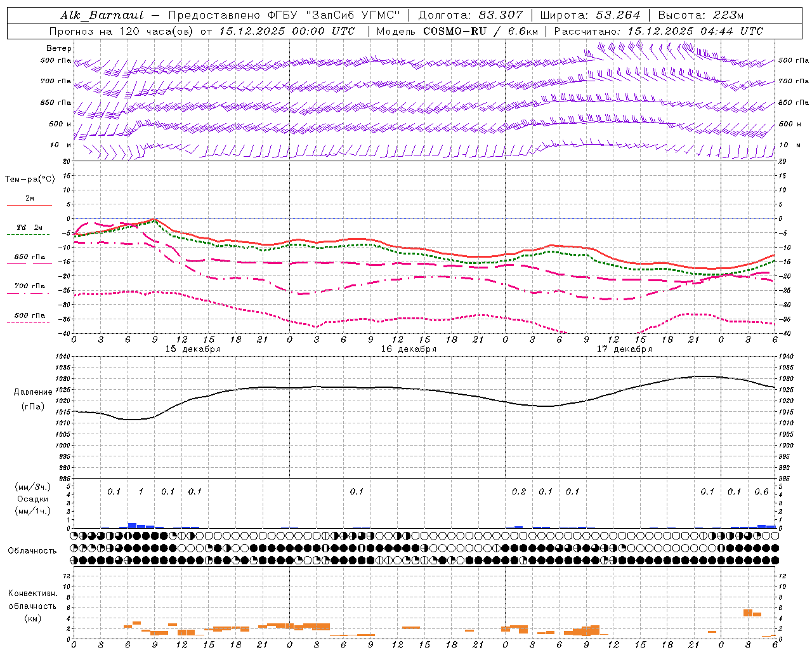Select the Долгота: 83.307 text
The height and width of the screenshot is (650, 812).
471,15
